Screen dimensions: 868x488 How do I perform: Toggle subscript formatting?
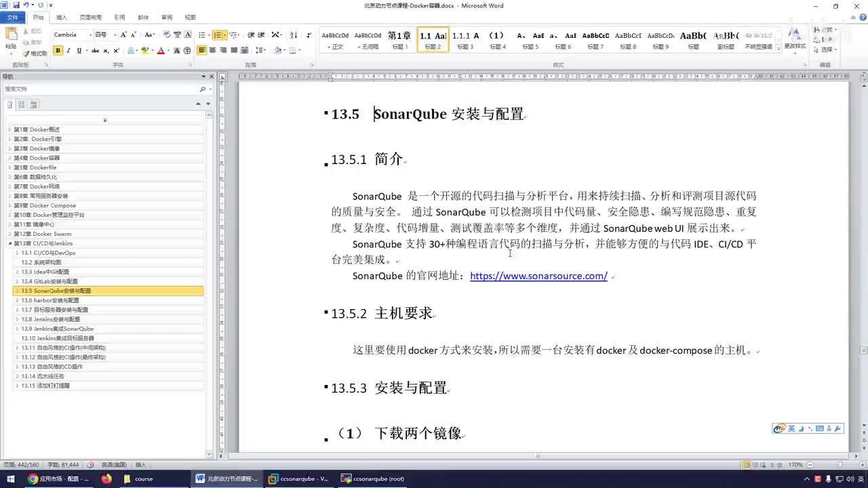point(106,51)
